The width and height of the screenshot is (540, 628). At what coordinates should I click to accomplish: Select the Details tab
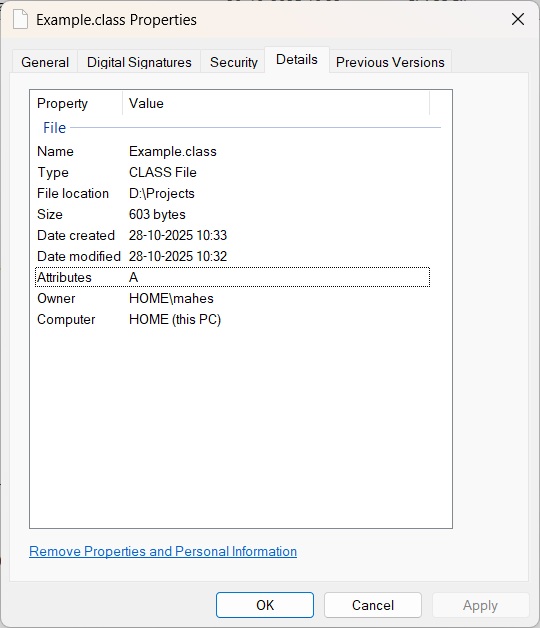click(x=297, y=60)
